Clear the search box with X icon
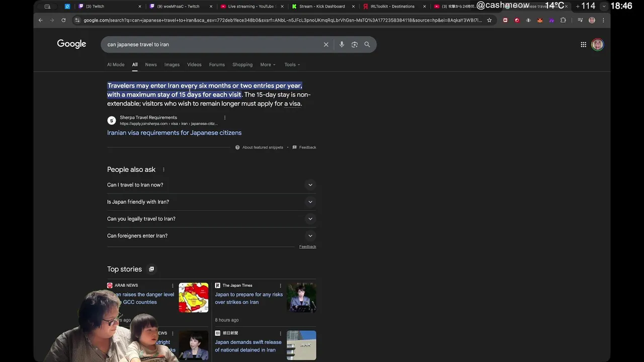 326,44
